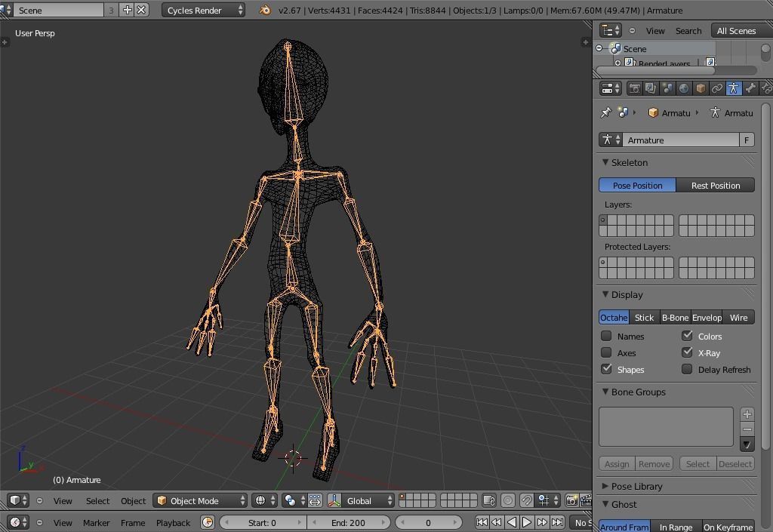This screenshot has height=532, width=773.
Task: Click the Deselect button in Bone Groups
Action: click(734, 463)
